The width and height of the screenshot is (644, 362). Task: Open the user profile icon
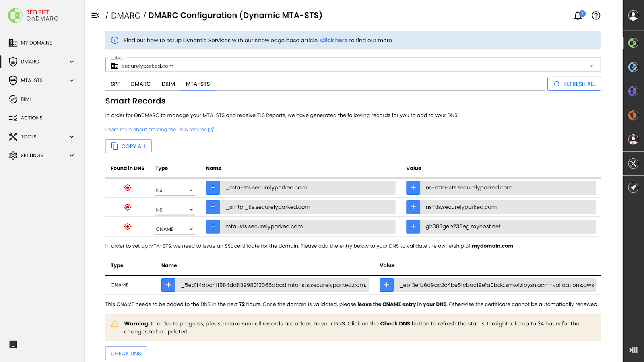tap(633, 16)
